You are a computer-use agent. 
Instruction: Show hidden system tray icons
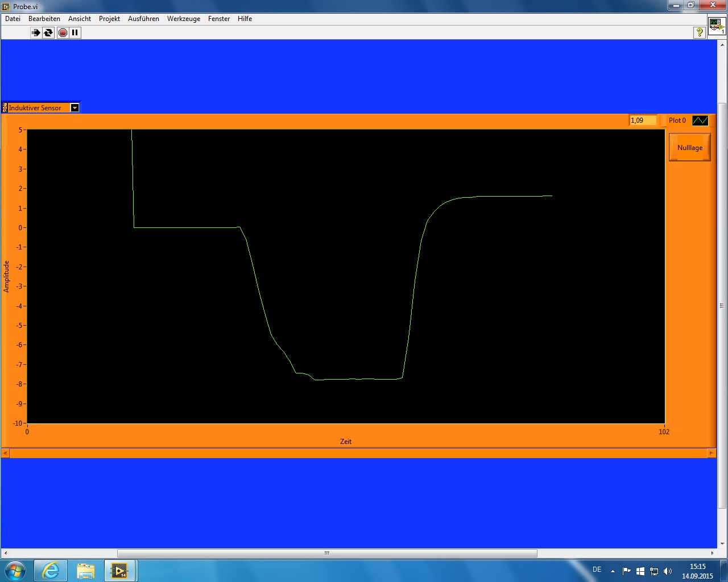(x=613, y=571)
